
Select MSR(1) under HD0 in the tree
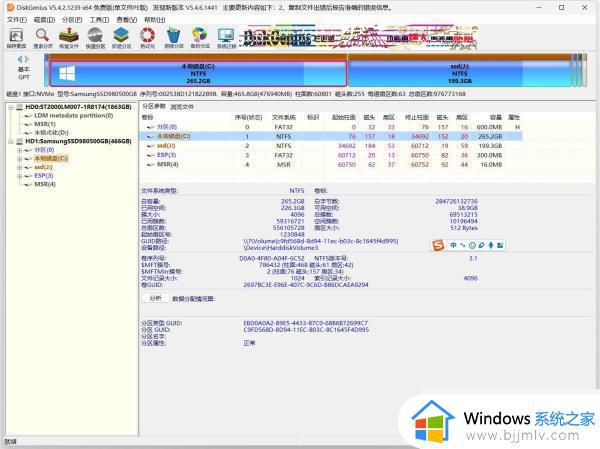45,124
